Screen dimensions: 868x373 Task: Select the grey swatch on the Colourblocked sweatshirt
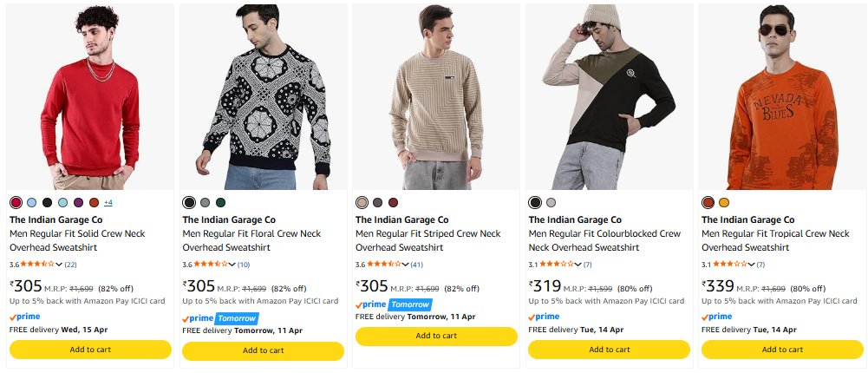(551, 202)
